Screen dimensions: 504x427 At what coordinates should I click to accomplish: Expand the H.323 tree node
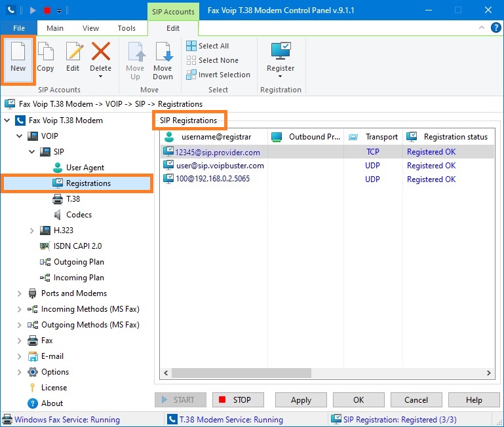(x=31, y=231)
